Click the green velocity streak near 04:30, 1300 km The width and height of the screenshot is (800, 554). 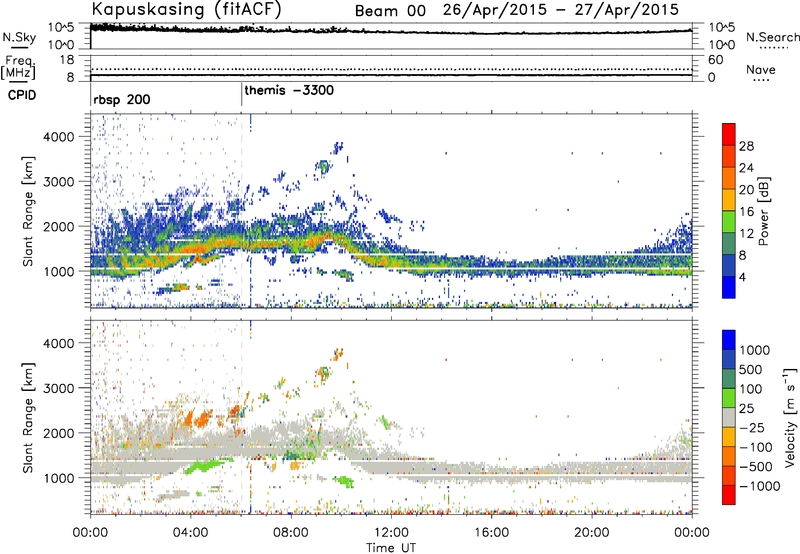204,466
